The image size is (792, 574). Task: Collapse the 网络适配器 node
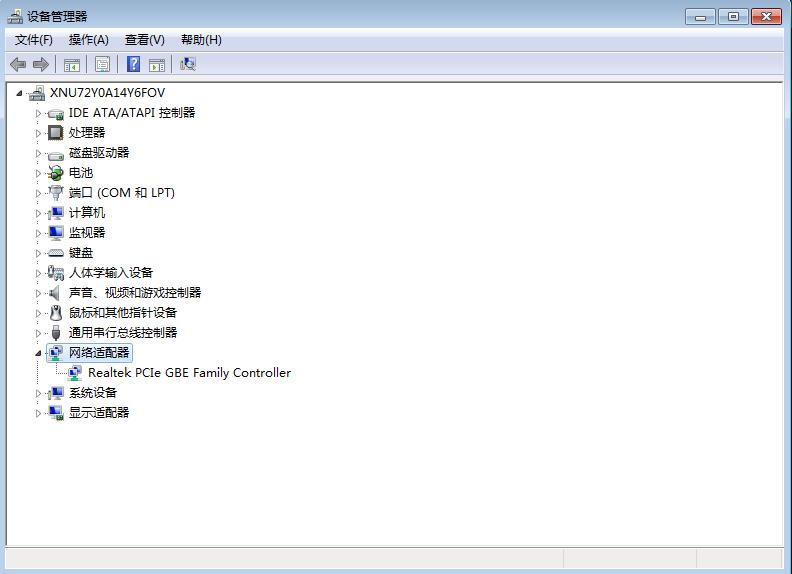pyautogui.click(x=38, y=353)
